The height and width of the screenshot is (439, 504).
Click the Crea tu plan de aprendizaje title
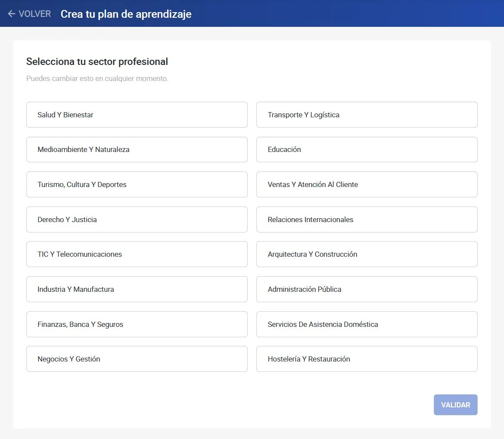(x=126, y=14)
